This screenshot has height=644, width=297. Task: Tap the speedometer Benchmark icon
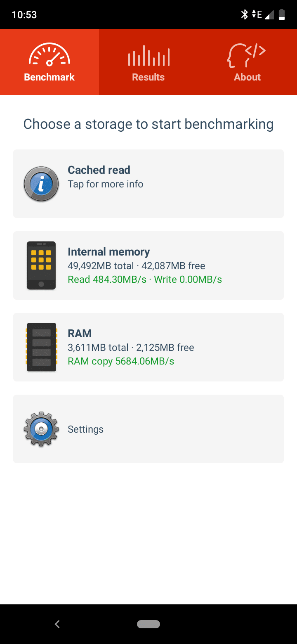pos(49,55)
